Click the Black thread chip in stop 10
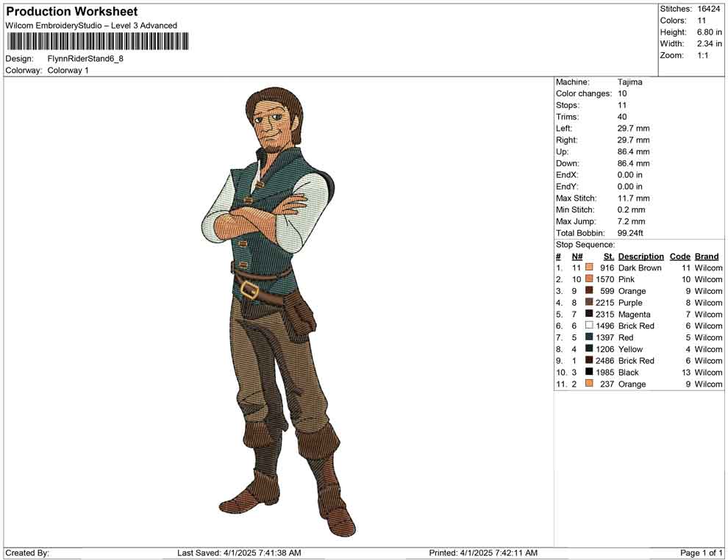Image resolution: width=728 pixels, height=560 pixels. [x=588, y=372]
